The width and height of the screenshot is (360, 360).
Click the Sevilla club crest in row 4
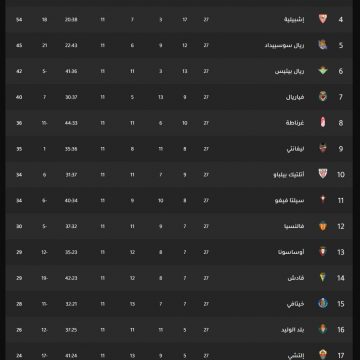[x=323, y=19]
